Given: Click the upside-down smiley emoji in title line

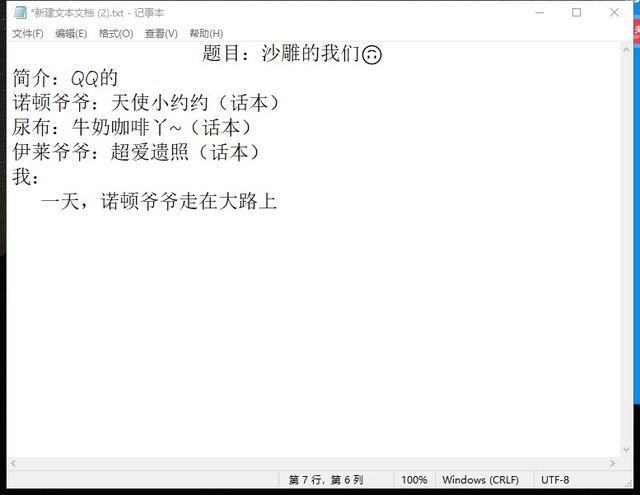Looking at the screenshot, I should pyautogui.click(x=372, y=54).
